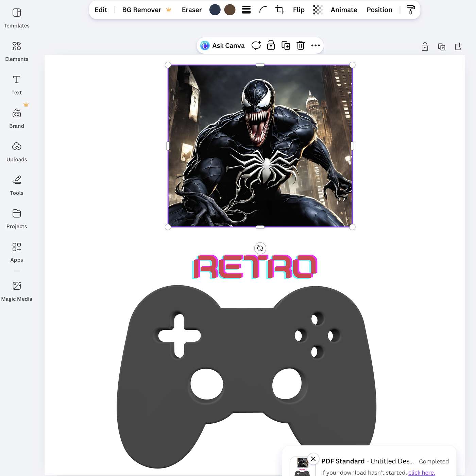The height and width of the screenshot is (476, 476).
Task: Open the Position panel
Action: coord(379,10)
